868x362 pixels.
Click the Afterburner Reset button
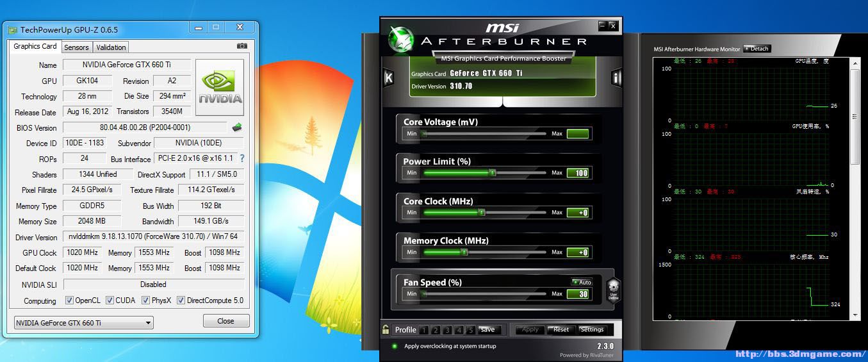point(561,330)
